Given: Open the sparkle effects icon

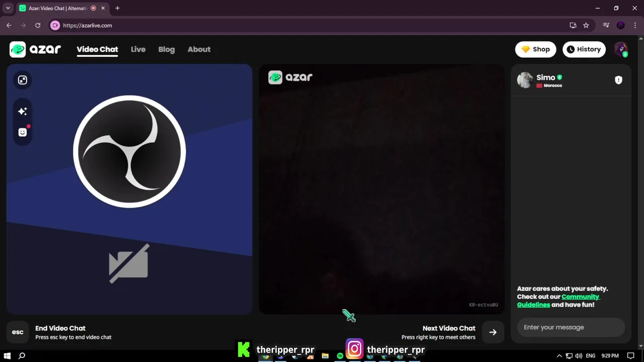Looking at the screenshot, I should (x=23, y=111).
